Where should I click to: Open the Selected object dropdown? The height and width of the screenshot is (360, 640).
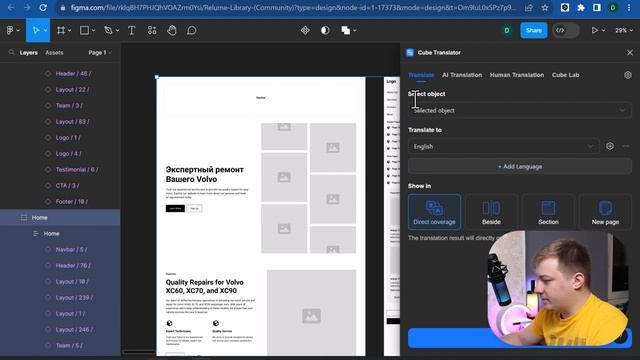520,110
